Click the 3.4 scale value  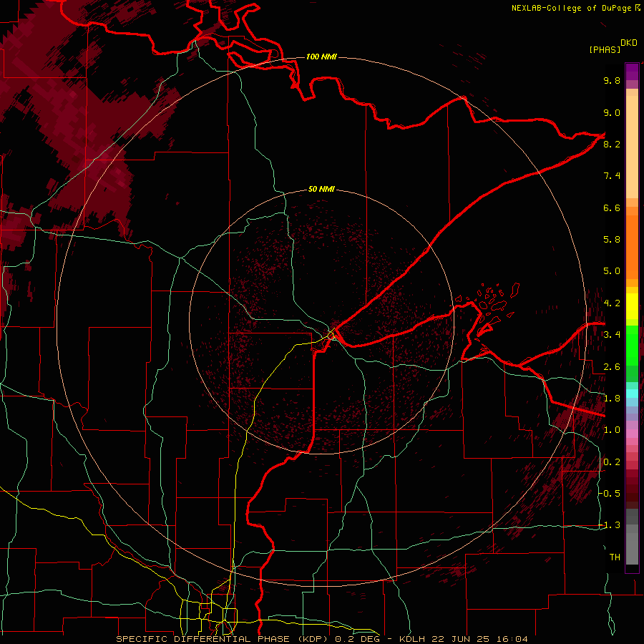click(x=612, y=335)
